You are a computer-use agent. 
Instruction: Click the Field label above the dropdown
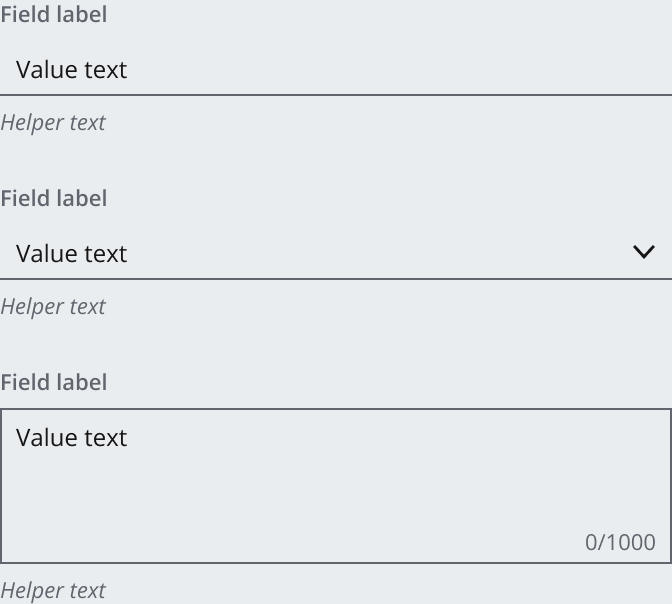[x=53, y=198]
